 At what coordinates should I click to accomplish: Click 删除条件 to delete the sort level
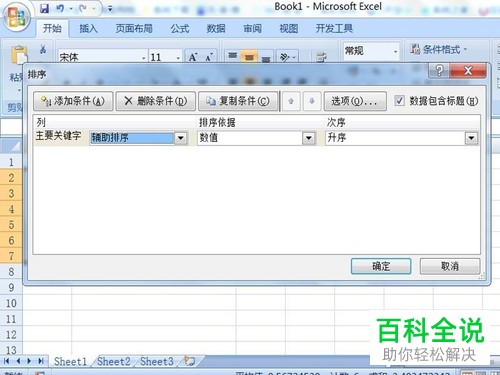(x=155, y=101)
